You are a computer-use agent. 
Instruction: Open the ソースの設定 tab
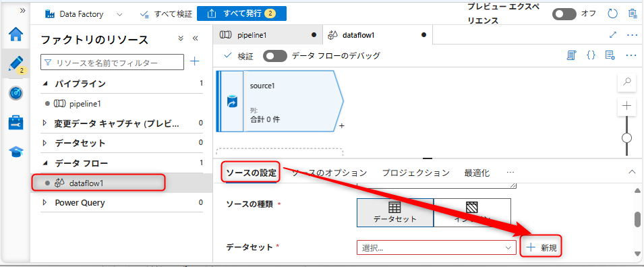coord(252,173)
